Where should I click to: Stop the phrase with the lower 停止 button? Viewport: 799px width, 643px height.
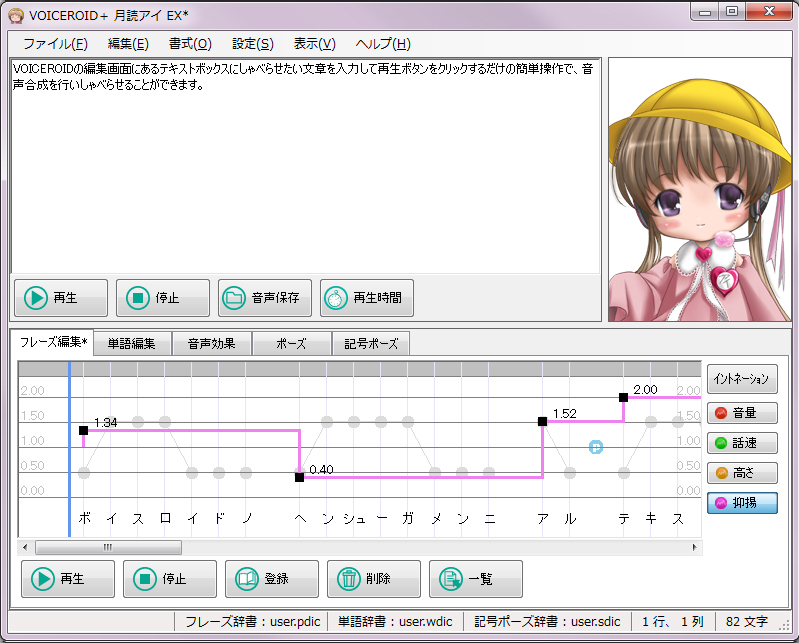tap(170, 579)
